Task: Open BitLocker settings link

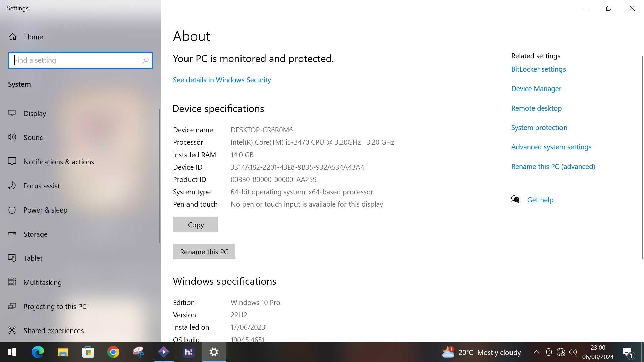Action: click(538, 69)
